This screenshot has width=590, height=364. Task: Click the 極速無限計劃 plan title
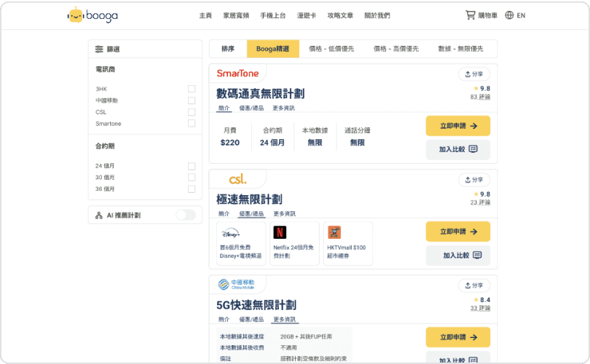[249, 199]
